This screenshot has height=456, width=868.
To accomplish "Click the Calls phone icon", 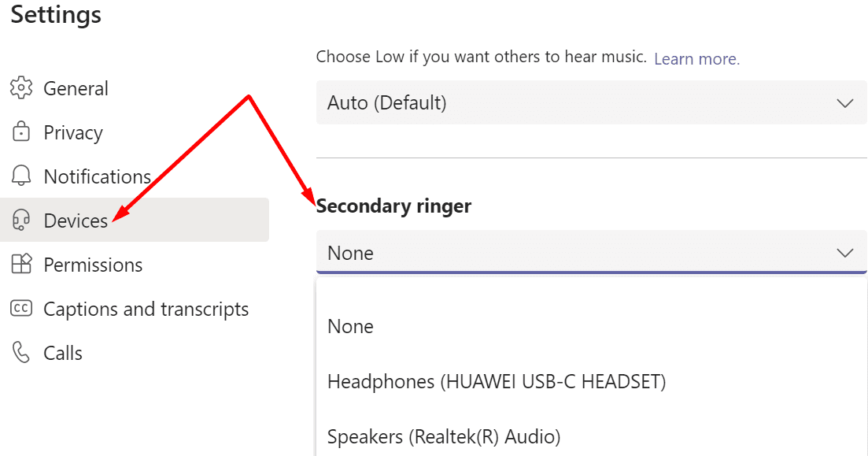I will pos(21,352).
